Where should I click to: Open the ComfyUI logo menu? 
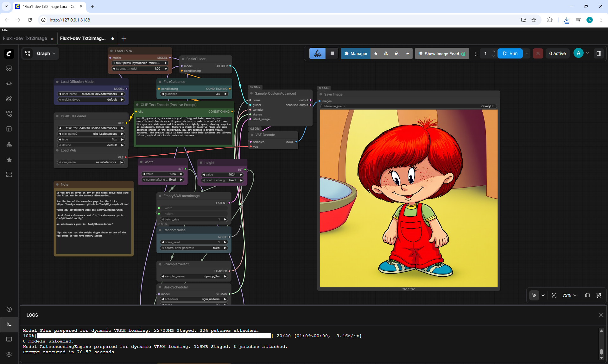(9, 54)
